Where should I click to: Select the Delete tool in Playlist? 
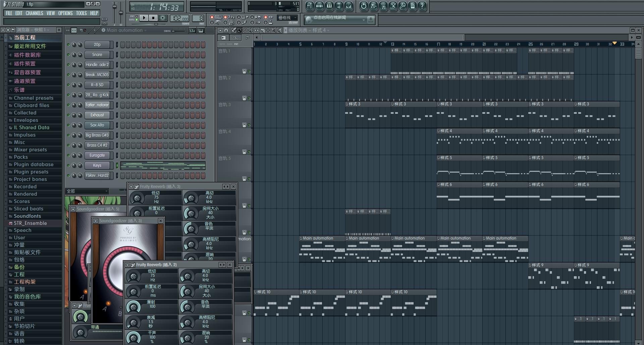245,30
